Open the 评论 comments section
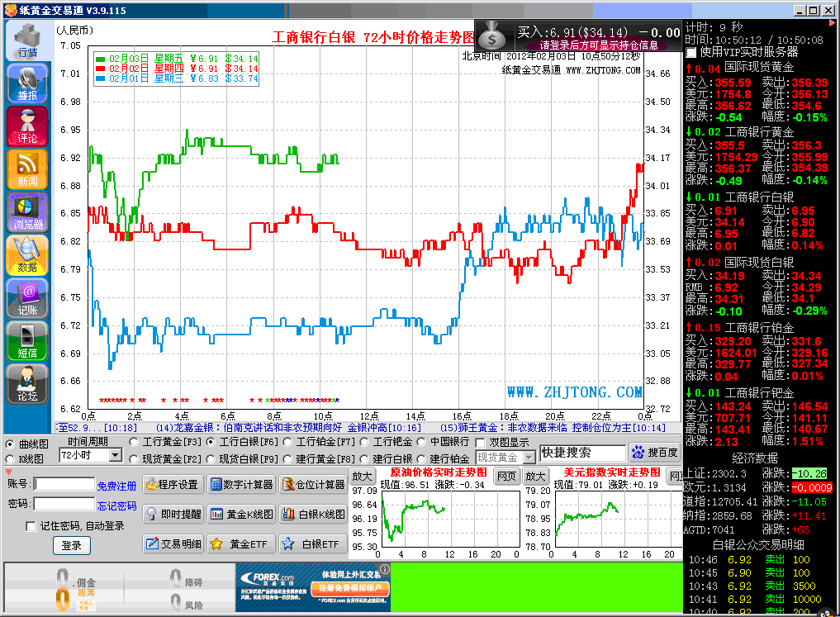 pos(27,126)
